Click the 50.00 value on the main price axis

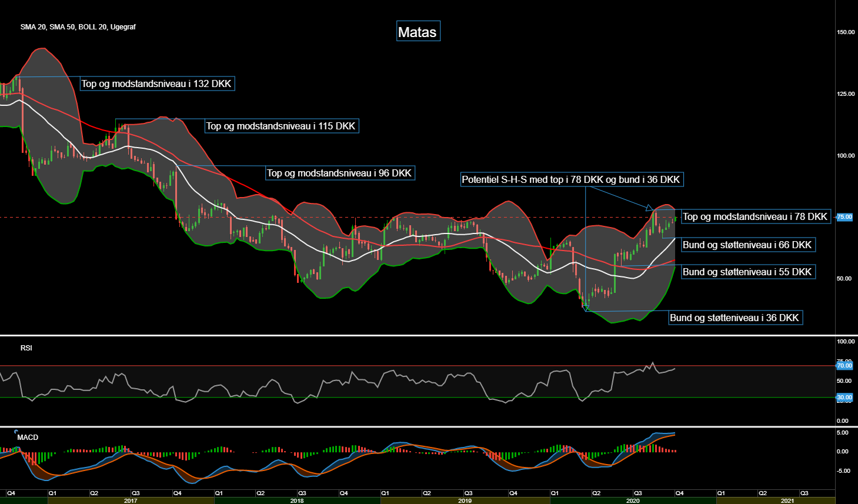844,278
